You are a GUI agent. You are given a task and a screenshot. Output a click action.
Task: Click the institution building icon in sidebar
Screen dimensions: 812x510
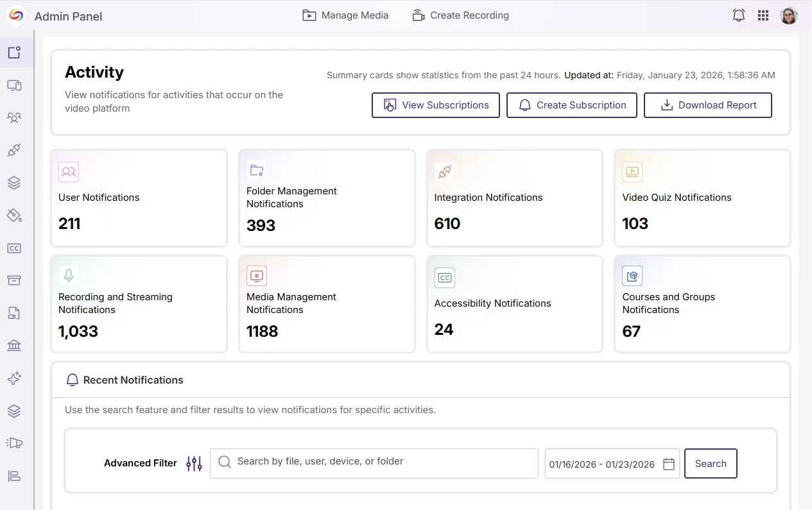(x=14, y=346)
